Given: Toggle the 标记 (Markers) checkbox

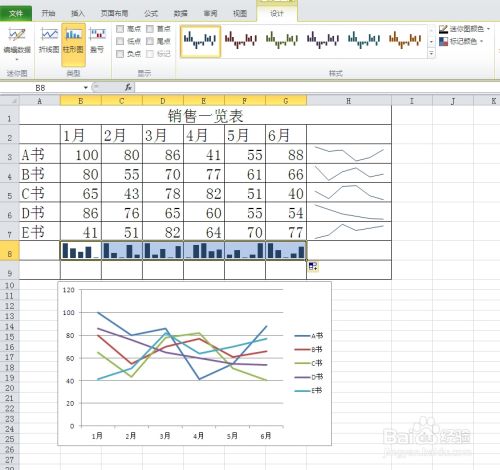Looking at the screenshot, I should click(x=150, y=54).
